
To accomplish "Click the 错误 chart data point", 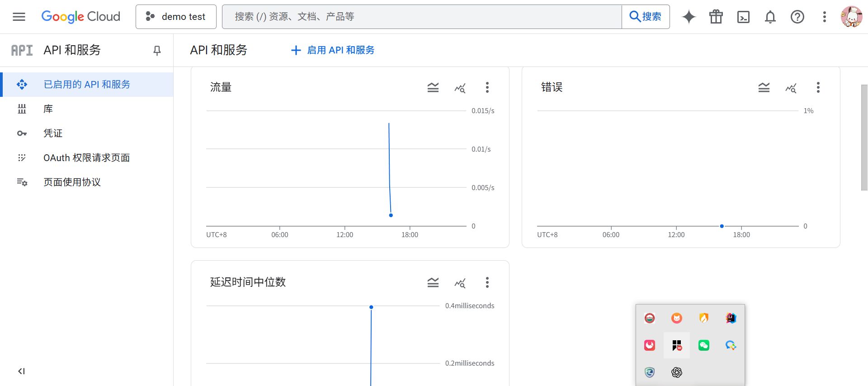I will [x=722, y=226].
